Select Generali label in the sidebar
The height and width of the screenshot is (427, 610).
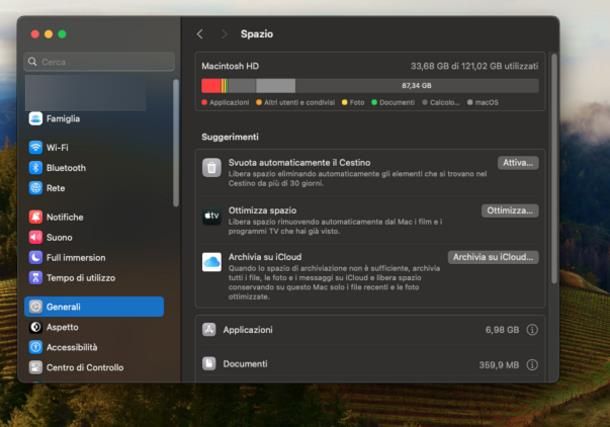pos(63,307)
